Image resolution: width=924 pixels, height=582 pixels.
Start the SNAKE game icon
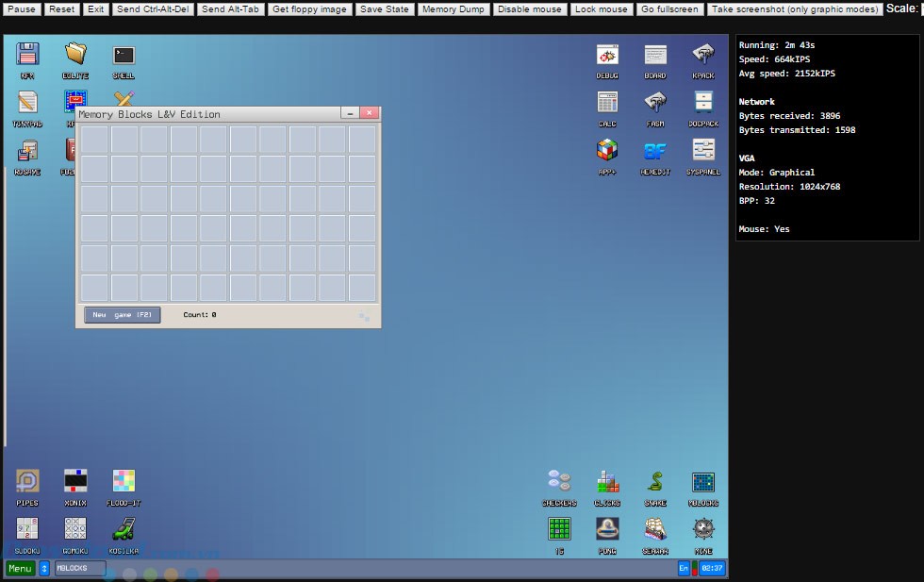[x=655, y=483]
